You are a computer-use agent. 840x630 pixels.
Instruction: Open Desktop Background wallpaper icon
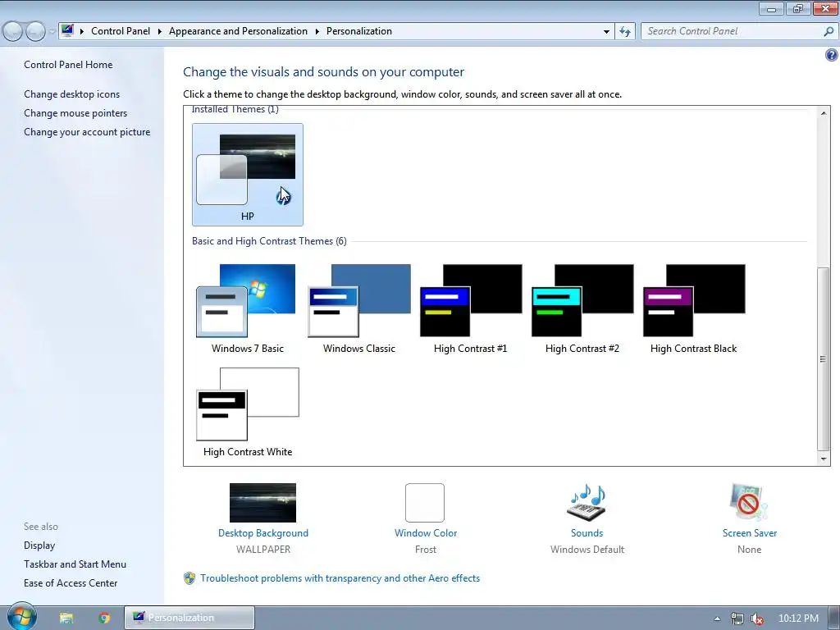[262, 503]
